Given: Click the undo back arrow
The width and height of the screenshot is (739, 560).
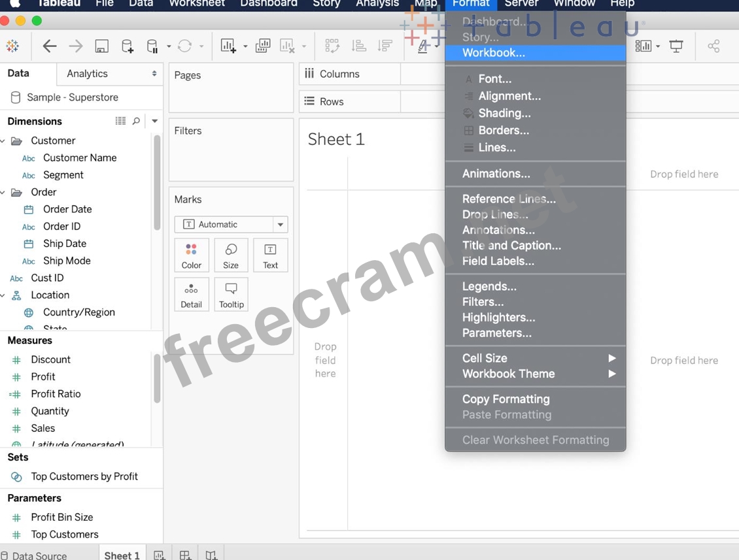Looking at the screenshot, I should click(50, 46).
